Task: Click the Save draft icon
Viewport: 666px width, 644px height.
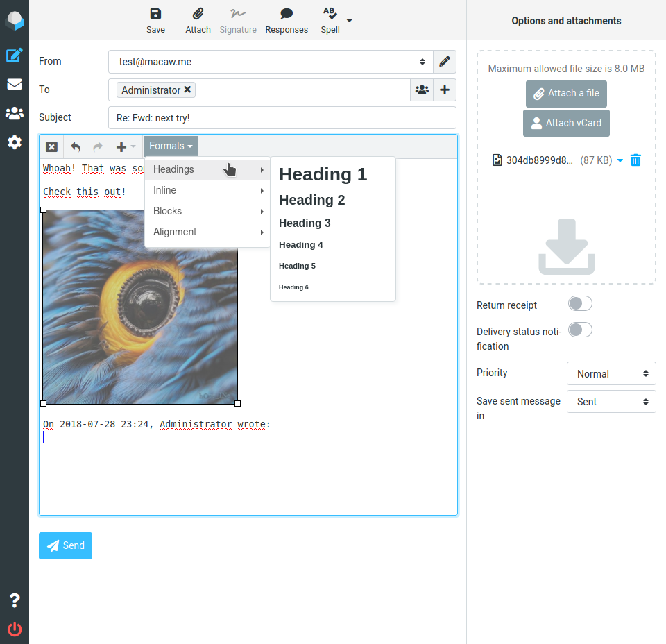Action: coord(155,19)
